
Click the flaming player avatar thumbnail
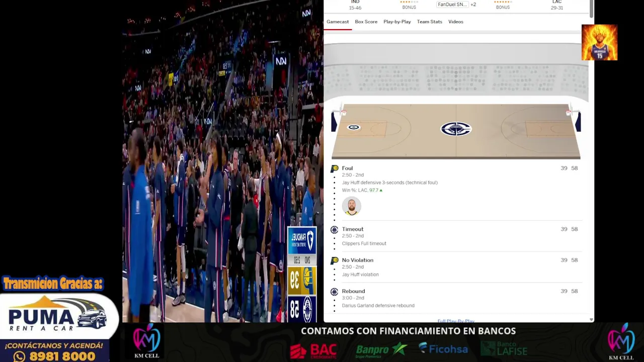tap(599, 42)
